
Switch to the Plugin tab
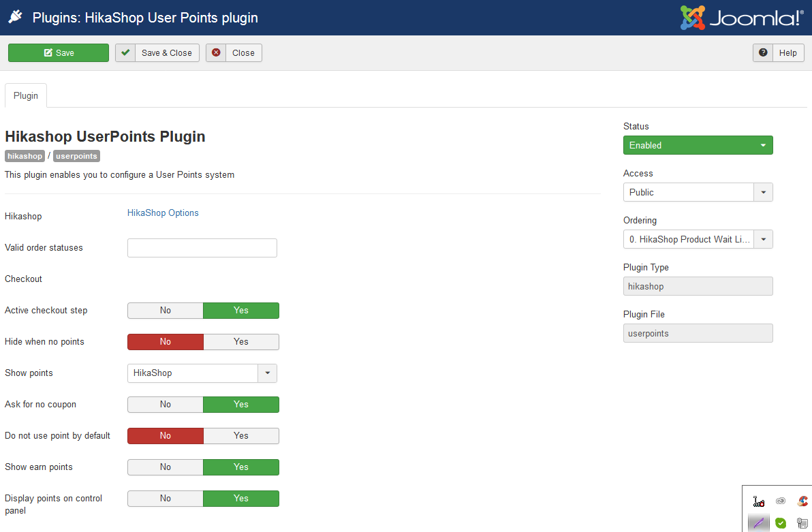26,95
